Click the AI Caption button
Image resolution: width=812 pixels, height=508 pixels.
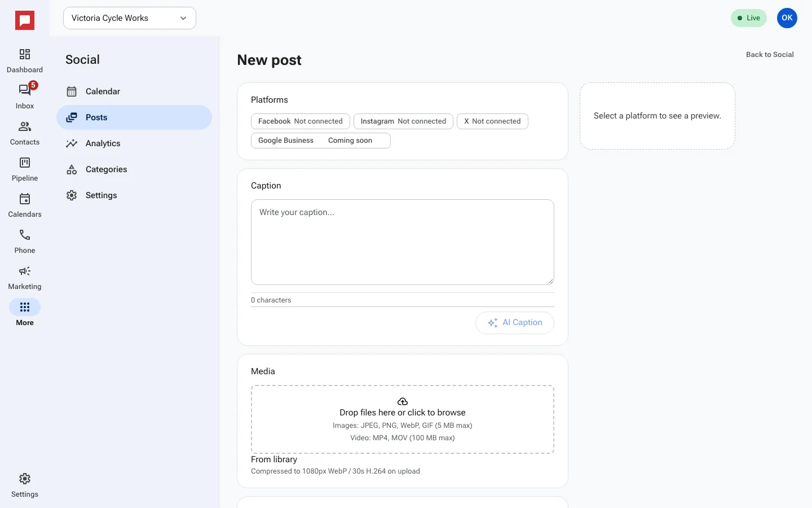click(x=515, y=323)
